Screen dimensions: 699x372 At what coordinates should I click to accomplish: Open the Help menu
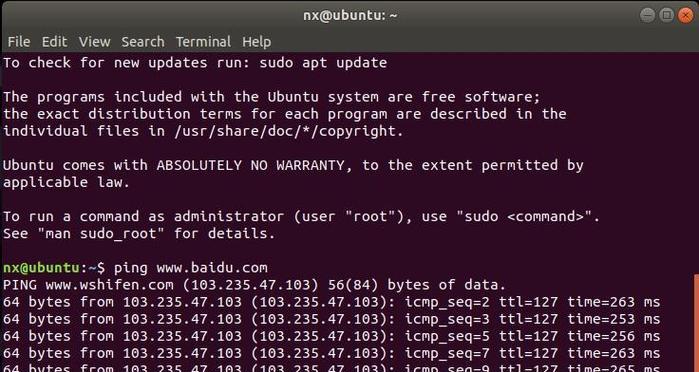click(256, 42)
